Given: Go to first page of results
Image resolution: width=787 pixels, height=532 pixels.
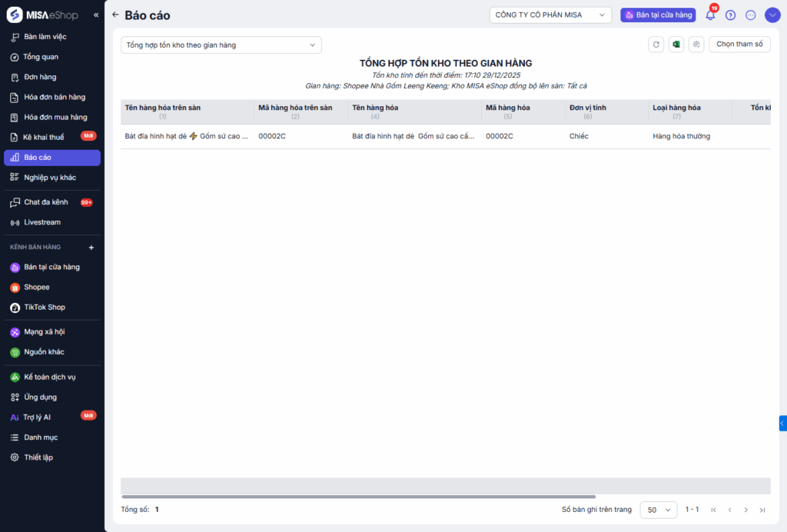Looking at the screenshot, I should 713,510.
